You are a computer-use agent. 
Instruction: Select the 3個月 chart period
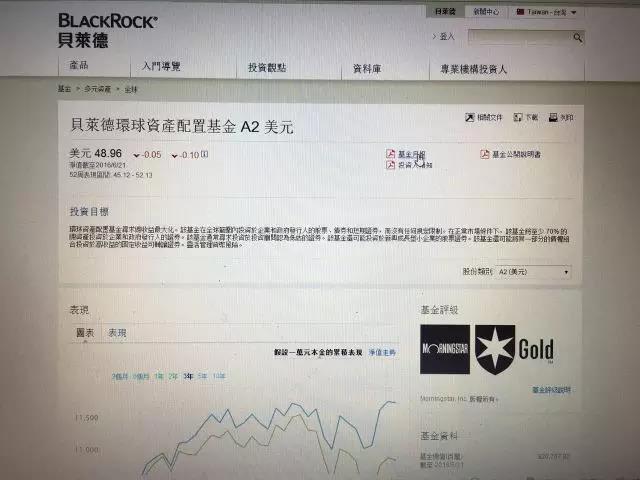point(120,376)
